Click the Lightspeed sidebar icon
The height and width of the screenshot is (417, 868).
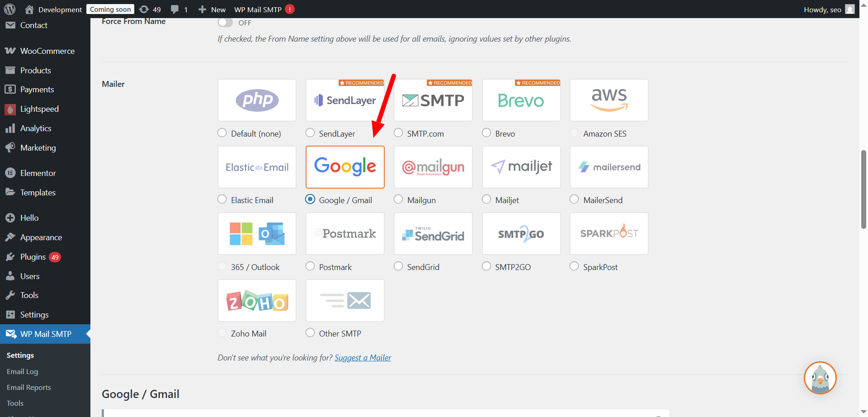pos(10,109)
